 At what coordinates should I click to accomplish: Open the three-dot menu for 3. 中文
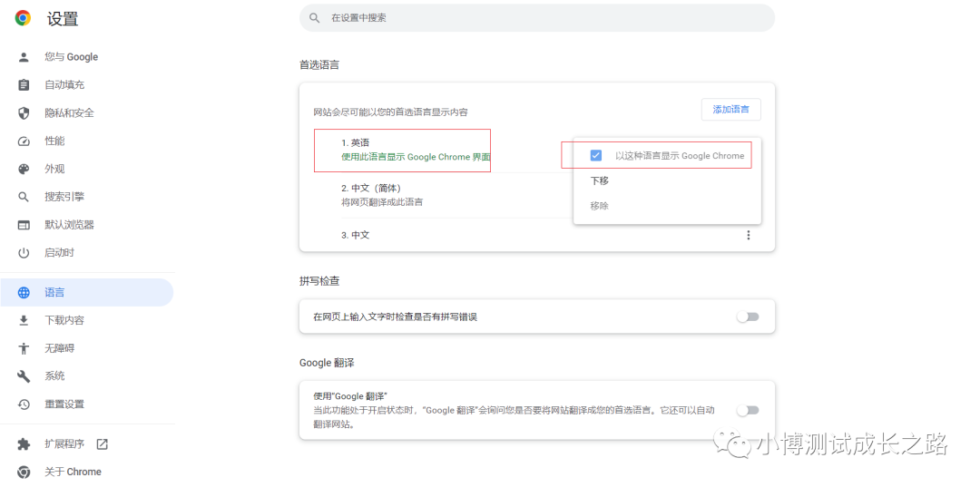pyautogui.click(x=748, y=236)
